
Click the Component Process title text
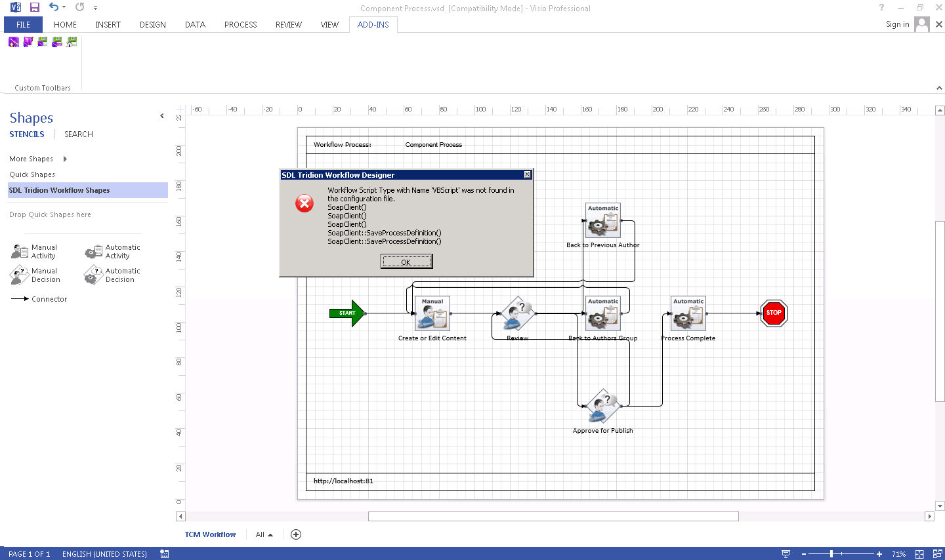point(434,145)
